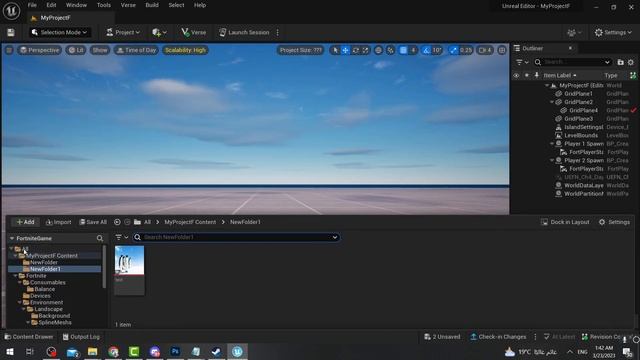Click the Scalability: High indicator

coord(185,50)
